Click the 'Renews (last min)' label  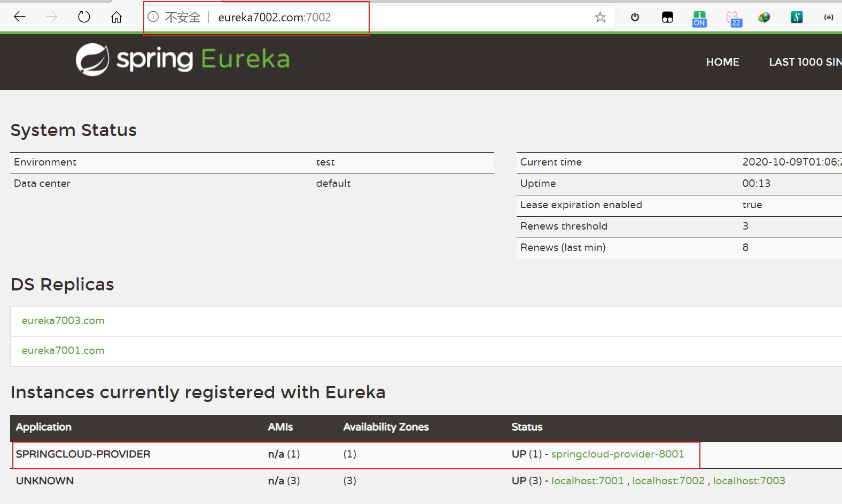(563, 248)
